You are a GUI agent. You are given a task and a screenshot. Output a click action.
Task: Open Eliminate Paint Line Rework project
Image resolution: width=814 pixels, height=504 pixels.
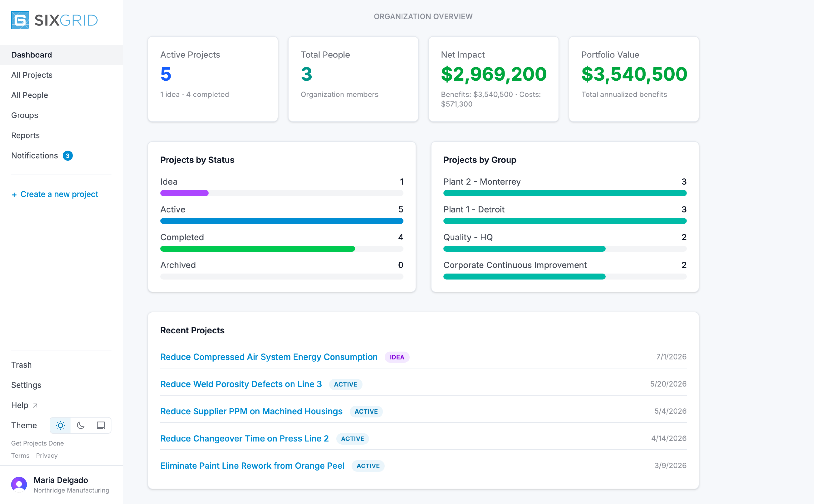[252, 466]
